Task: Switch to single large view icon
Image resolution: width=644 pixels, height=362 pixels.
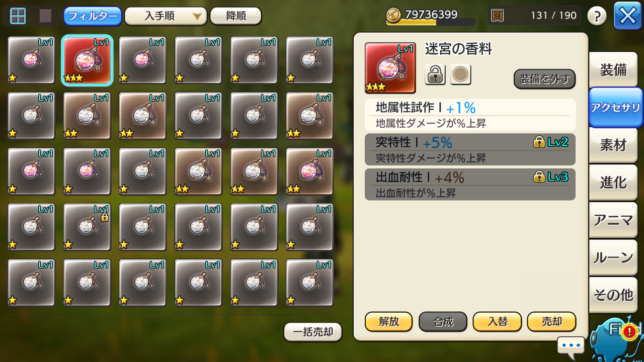Action: [46, 16]
